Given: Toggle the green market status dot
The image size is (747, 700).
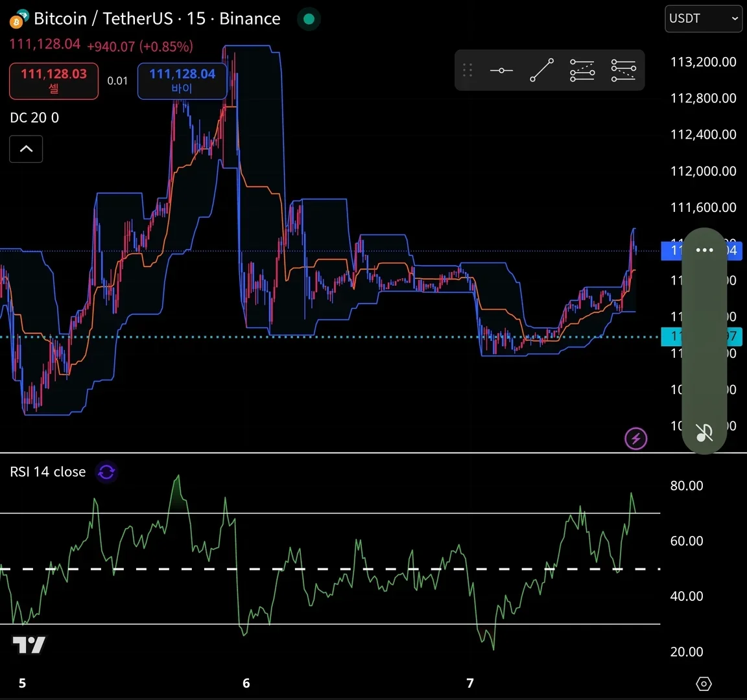Looking at the screenshot, I should point(309,19).
